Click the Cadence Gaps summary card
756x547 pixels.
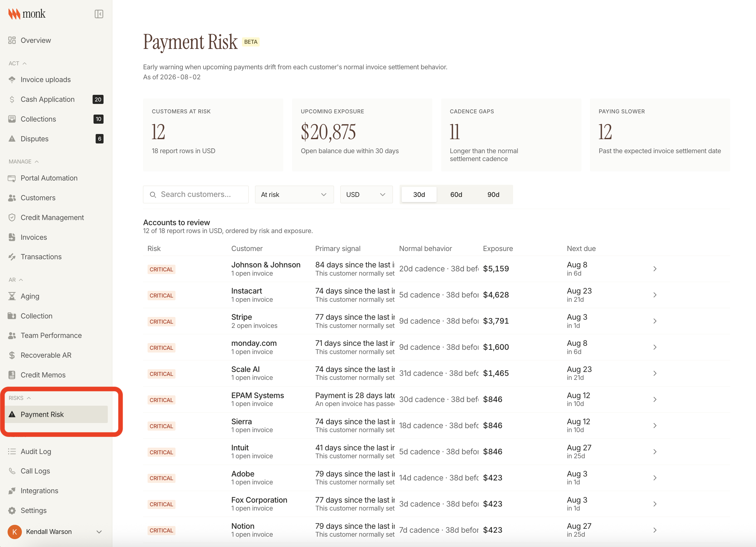pos(511,135)
